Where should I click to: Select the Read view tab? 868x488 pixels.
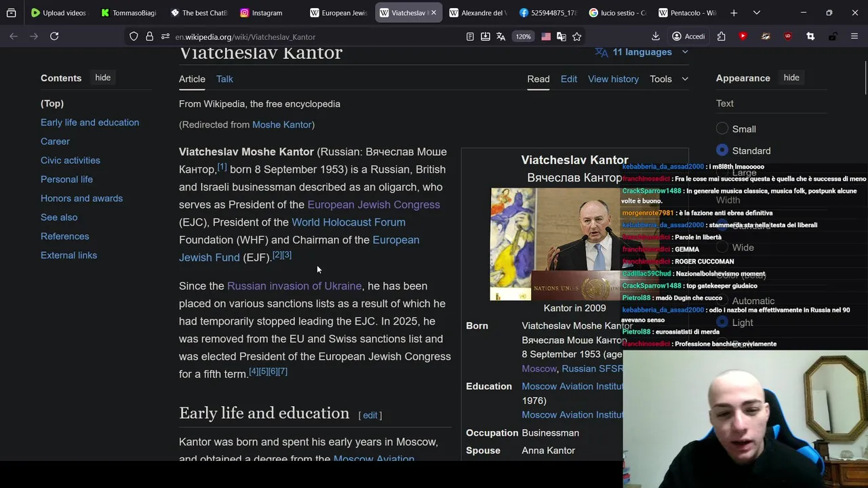pyautogui.click(x=538, y=79)
